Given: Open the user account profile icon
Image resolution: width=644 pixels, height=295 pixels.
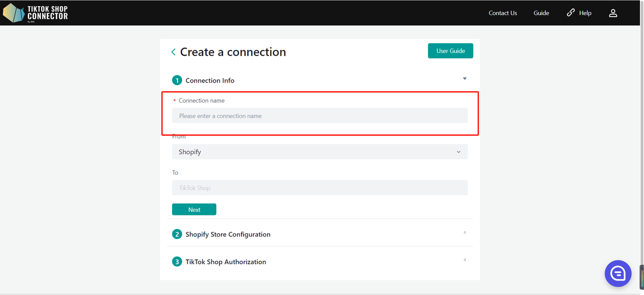Looking at the screenshot, I should coord(613,13).
